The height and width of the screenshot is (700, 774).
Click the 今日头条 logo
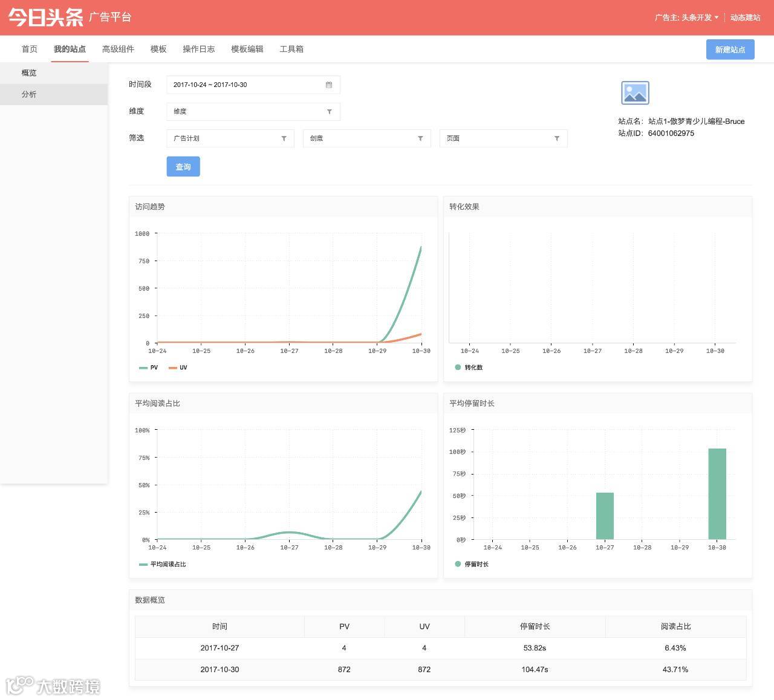(46, 18)
